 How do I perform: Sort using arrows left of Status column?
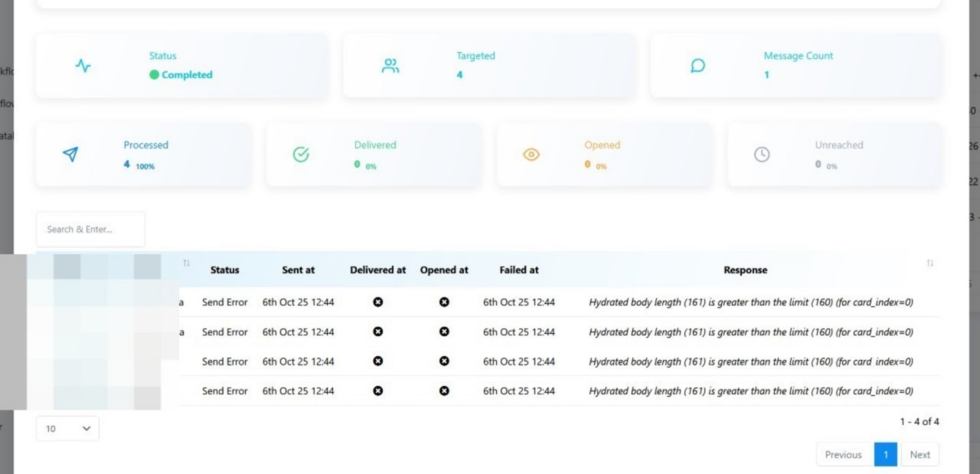(x=186, y=263)
